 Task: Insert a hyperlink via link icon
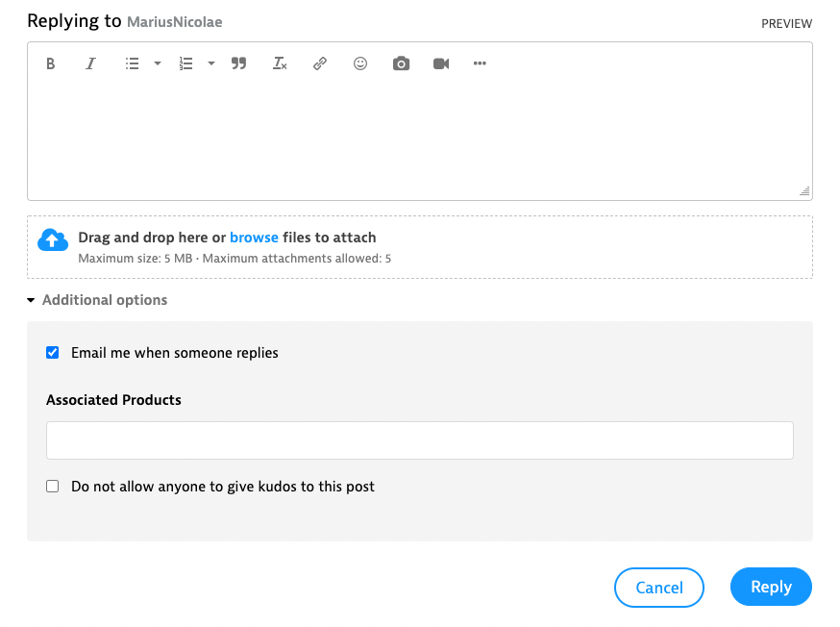(320, 63)
